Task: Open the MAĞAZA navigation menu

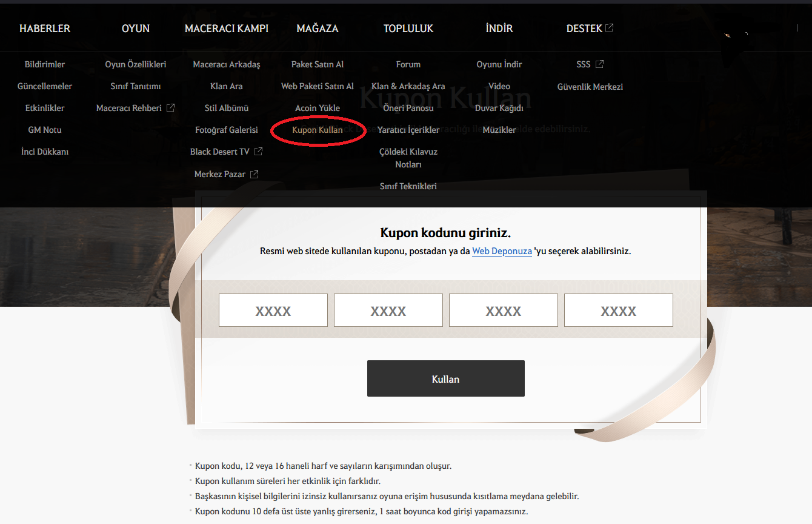Action: click(318, 28)
